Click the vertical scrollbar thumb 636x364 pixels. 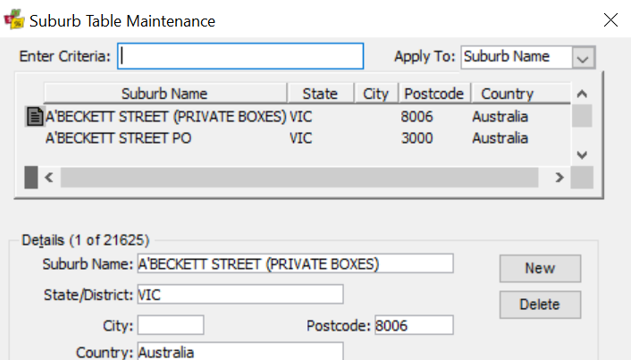pos(582,116)
